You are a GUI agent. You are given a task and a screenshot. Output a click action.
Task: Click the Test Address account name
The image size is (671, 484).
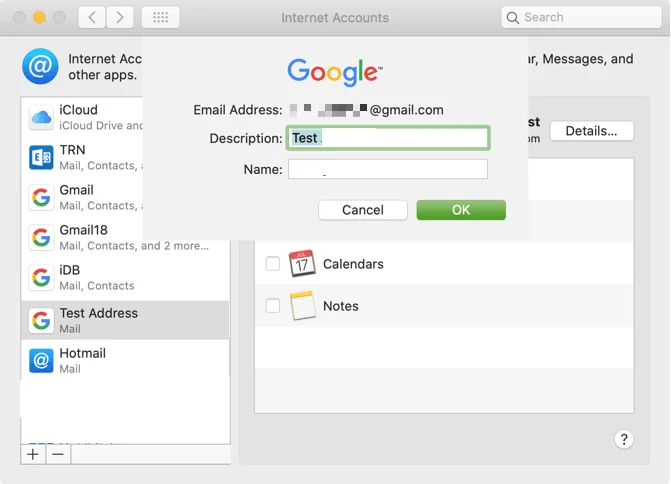pyautogui.click(x=98, y=313)
